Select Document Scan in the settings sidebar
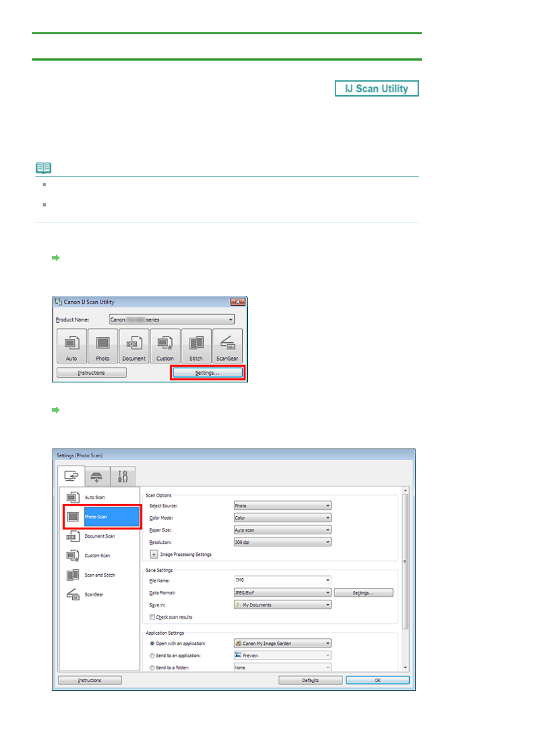The width and height of the screenshot is (534, 756). (x=100, y=536)
